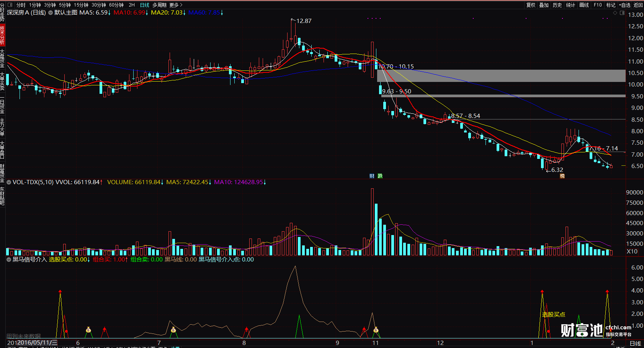The image size is (644, 348).
Task: Open the 大单买卖 sidebar tab
Action: 2,82
